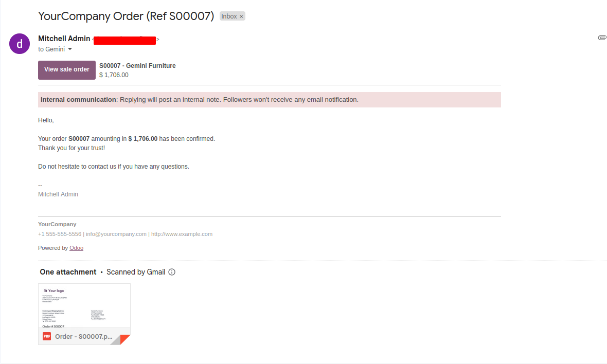Click the red folded corner of the attachment

click(124, 339)
